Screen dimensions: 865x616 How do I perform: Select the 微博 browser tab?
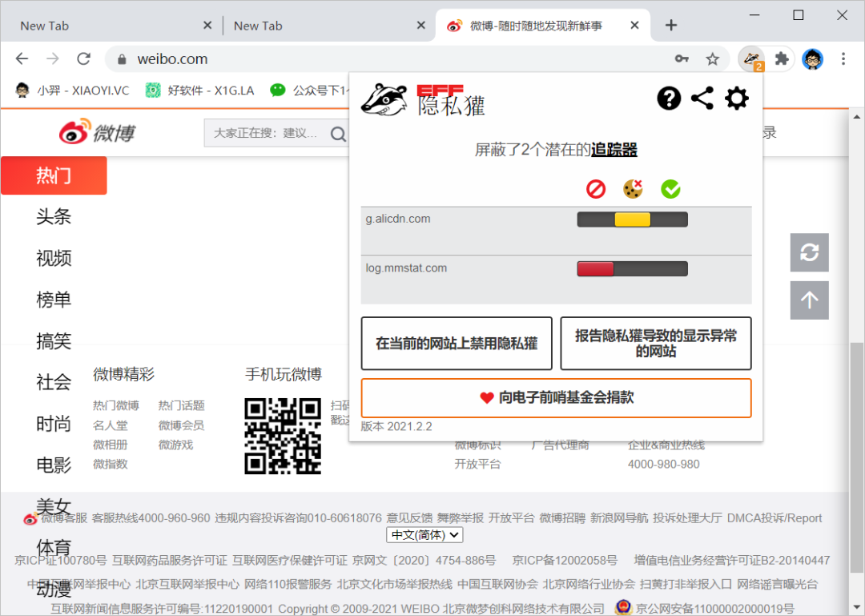[543, 26]
